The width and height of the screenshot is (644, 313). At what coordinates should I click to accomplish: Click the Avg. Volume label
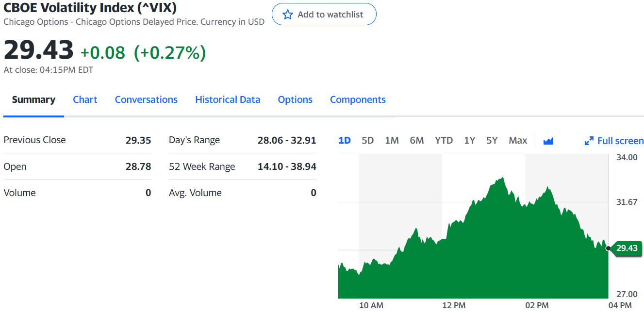[x=195, y=193]
